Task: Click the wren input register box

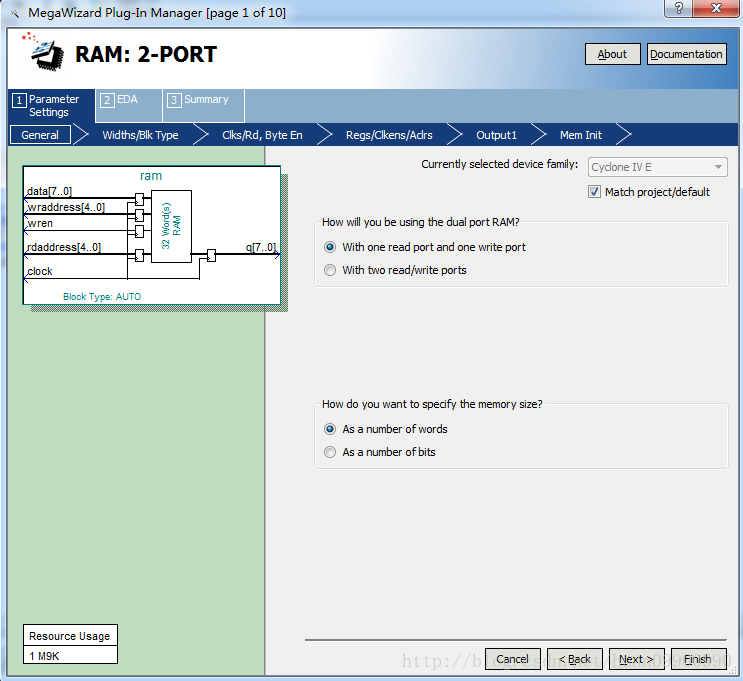Action: pos(139,231)
